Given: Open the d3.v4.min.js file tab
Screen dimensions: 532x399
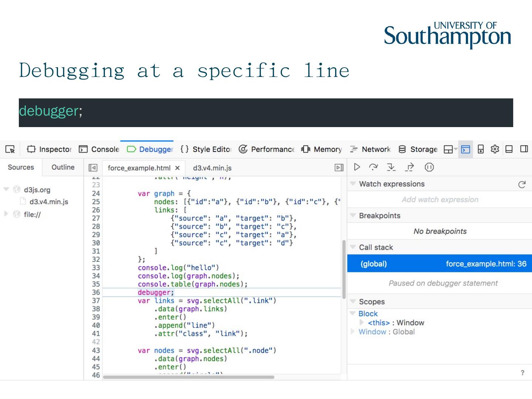Looking at the screenshot, I should (212, 168).
